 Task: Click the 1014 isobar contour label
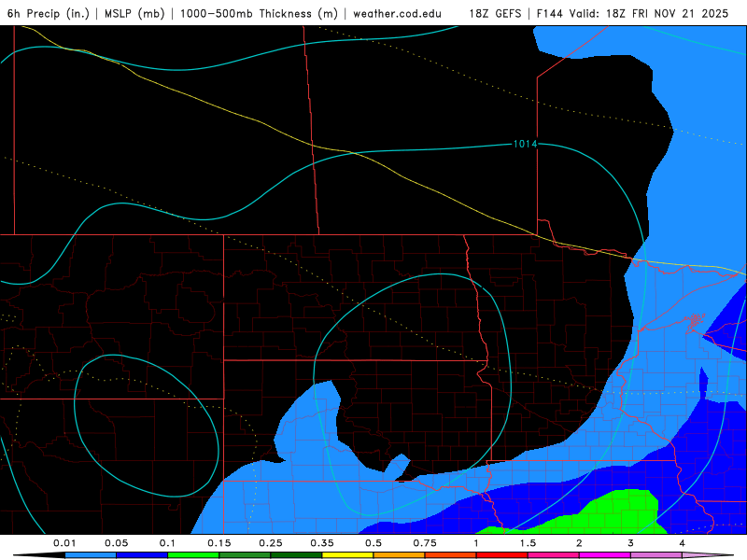pos(525,144)
